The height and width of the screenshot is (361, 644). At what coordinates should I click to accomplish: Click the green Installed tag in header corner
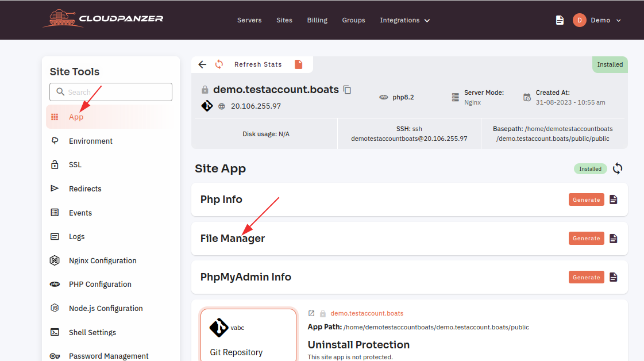pyautogui.click(x=610, y=64)
